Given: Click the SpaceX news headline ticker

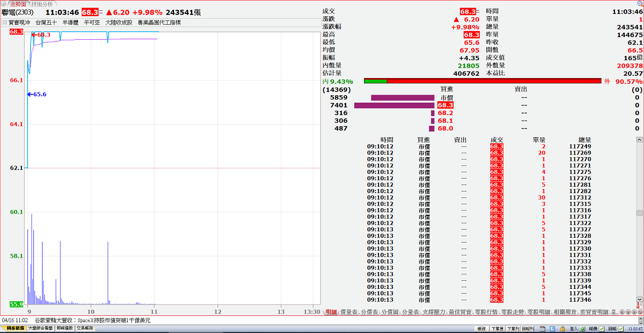Looking at the screenshot, I should click(92, 320).
